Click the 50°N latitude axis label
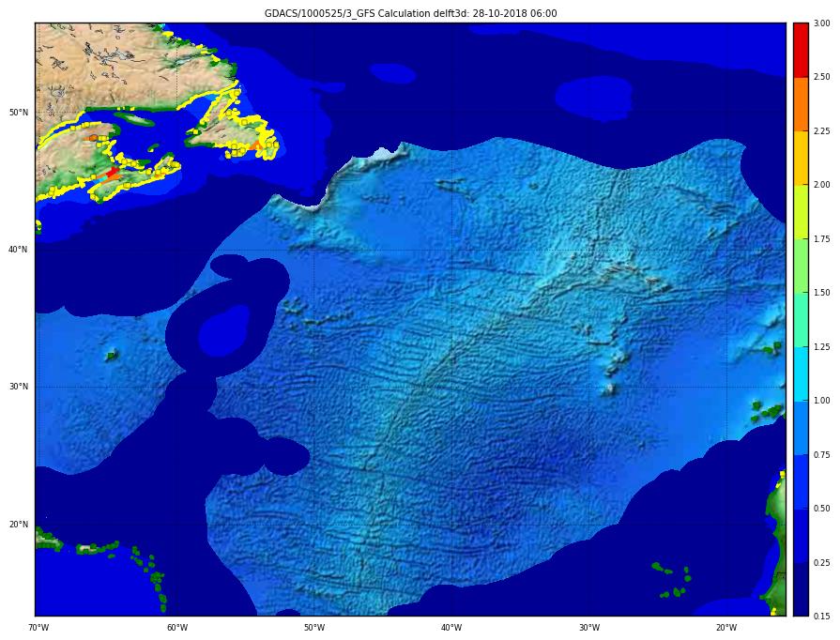840x640 pixels. tap(19, 113)
